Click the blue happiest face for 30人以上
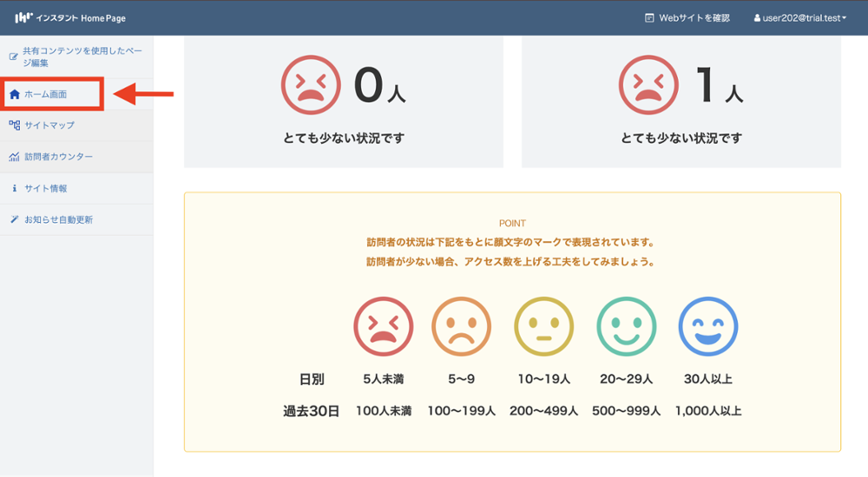Image resolution: width=868 pixels, height=477 pixels. tap(707, 327)
